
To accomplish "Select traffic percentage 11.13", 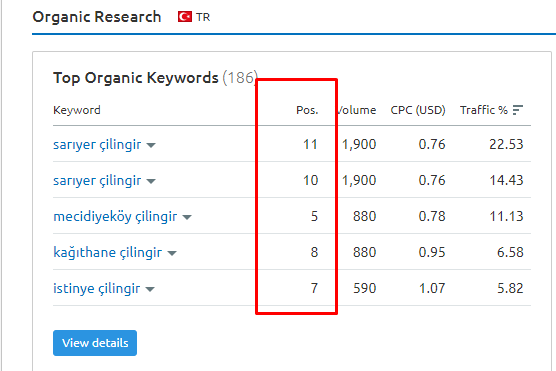I will [506, 216].
